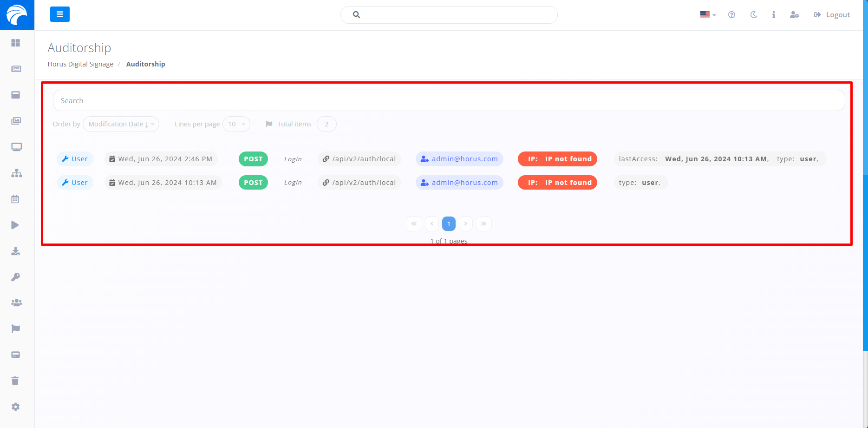Click the Logout button

[x=832, y=15]
